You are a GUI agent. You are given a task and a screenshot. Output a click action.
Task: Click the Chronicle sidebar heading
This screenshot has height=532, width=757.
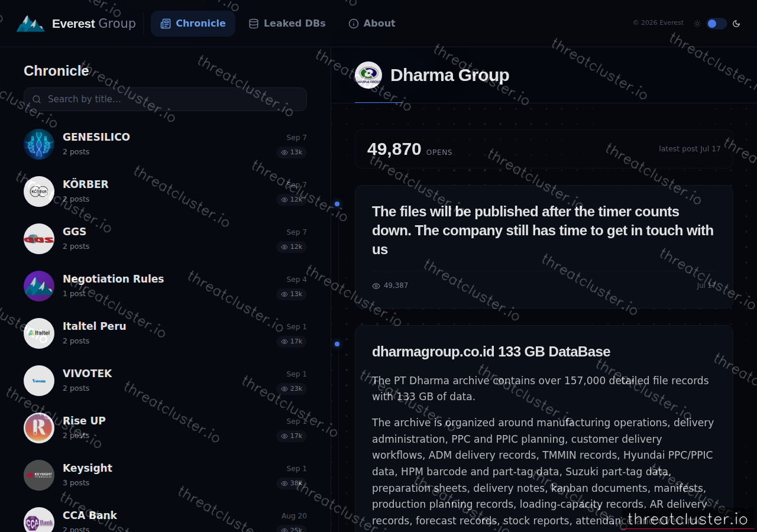click(x=56, y=71)
